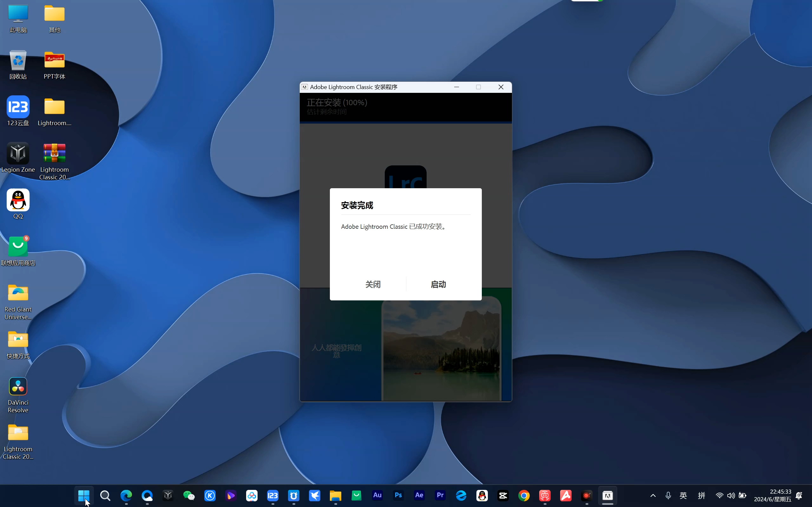This screenshot has height=507, width=812.
Task: Open Google Chrome from the taskbar
Action: (524, 495)
